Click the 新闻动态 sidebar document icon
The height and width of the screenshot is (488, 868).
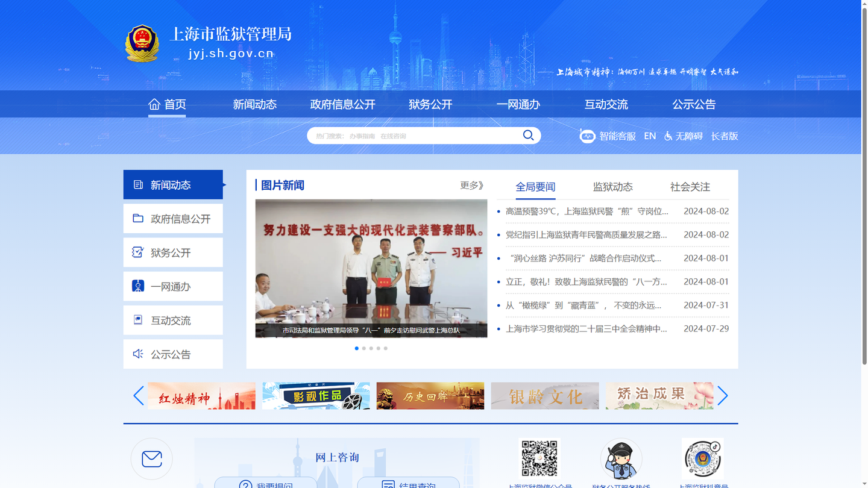138,184
